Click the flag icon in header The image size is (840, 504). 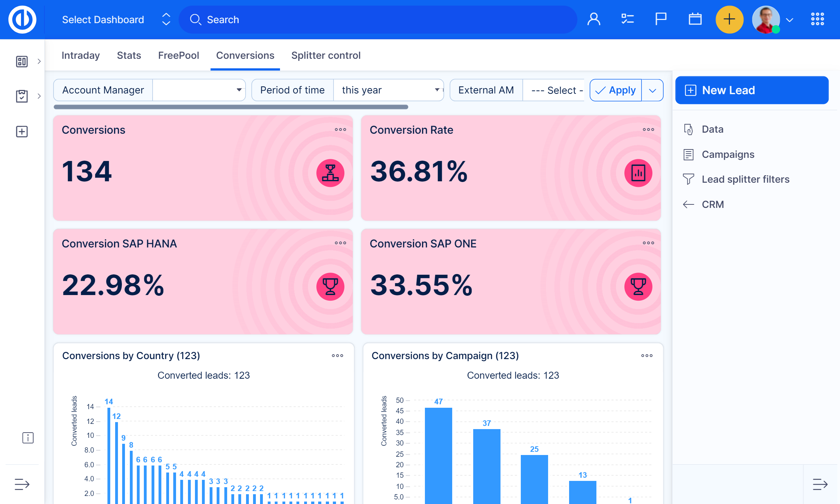(660, 19)
